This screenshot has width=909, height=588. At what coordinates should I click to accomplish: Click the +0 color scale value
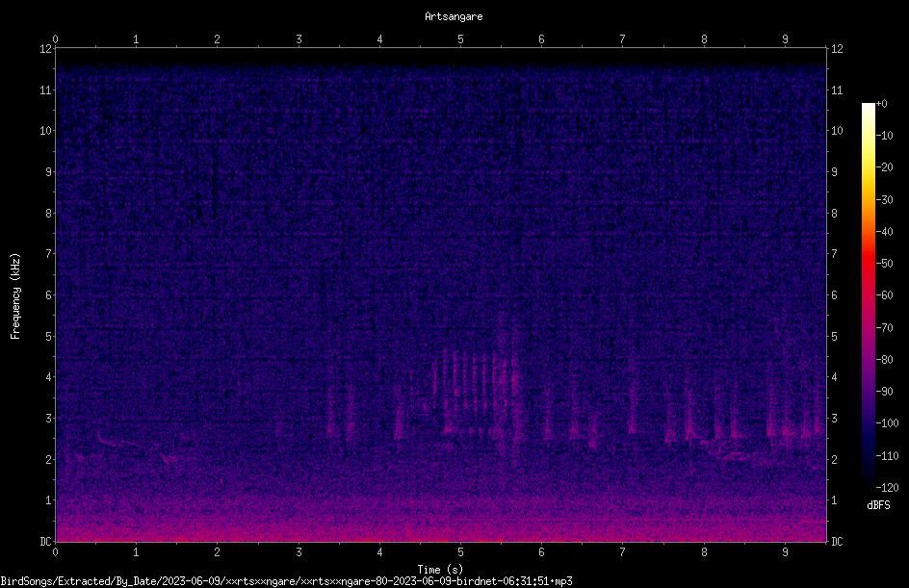pos(882,104)
